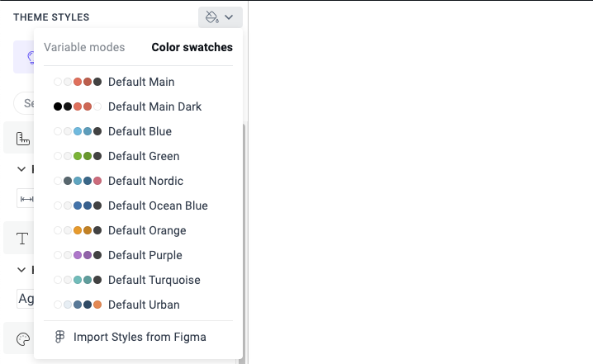Apply the Default Main Dark swatch
The height and width of the screenshot is (364, 593).
coord(154,106)
